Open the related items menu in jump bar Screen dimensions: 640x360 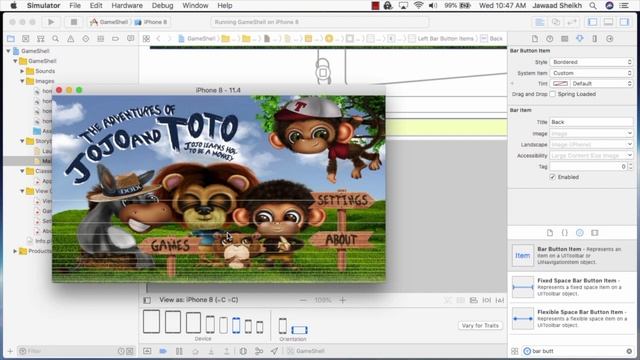tap(146, 39)
